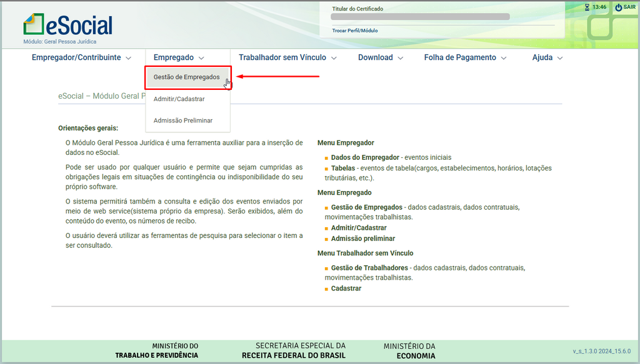Click the Trocar Perfil/Módulo link
The image size is (640, 364).
(355, 31)
